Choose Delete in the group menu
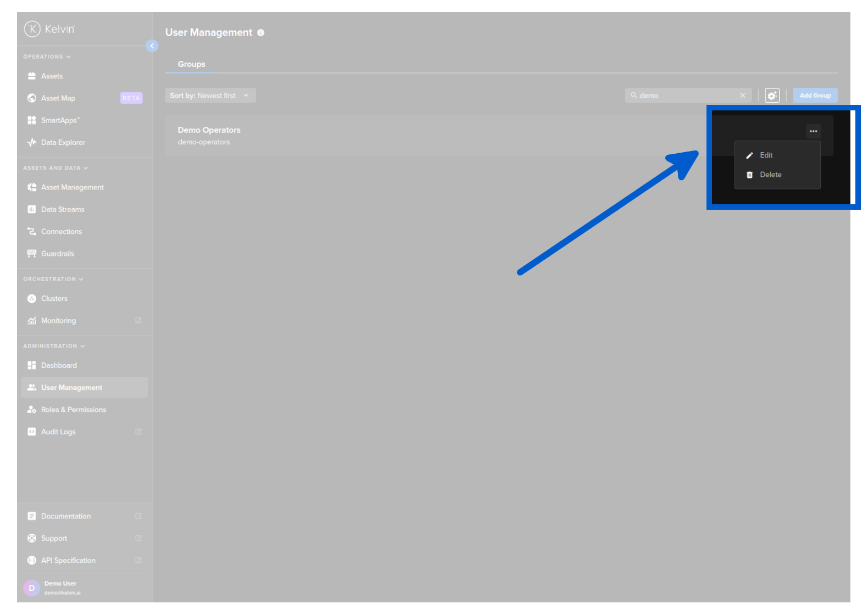Viewport: 868px width, 615px height. [x=770, y=175]
